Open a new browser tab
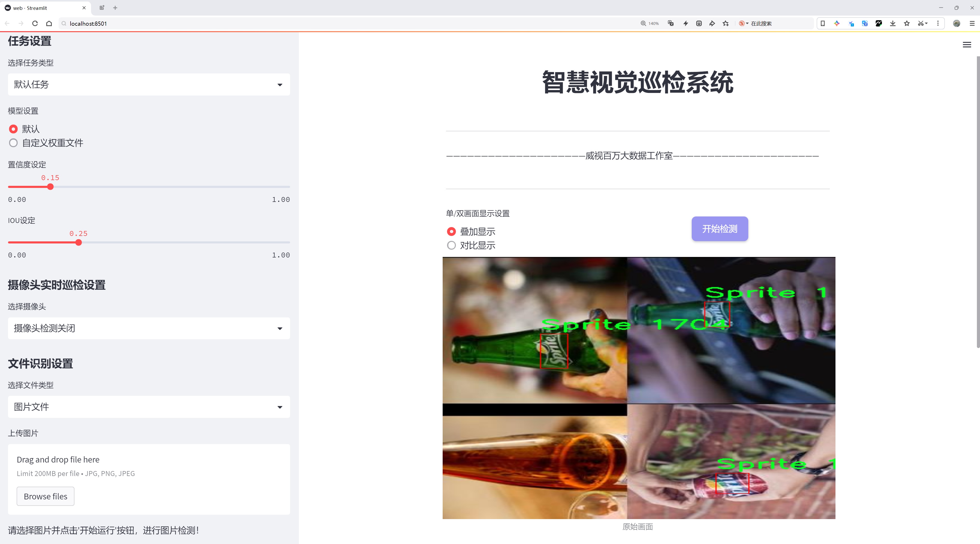 pyautogui.click(x=115, y=8)
